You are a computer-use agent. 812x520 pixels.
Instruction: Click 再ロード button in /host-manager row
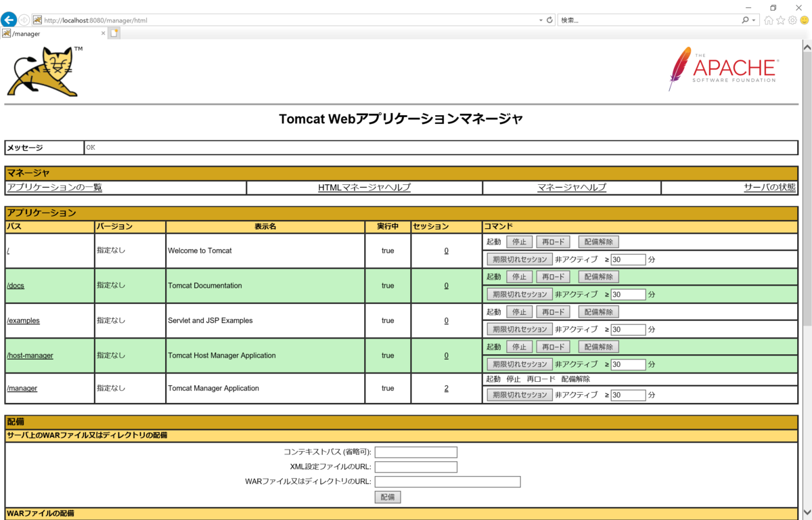pyautogui.click(x=553, y=347)
